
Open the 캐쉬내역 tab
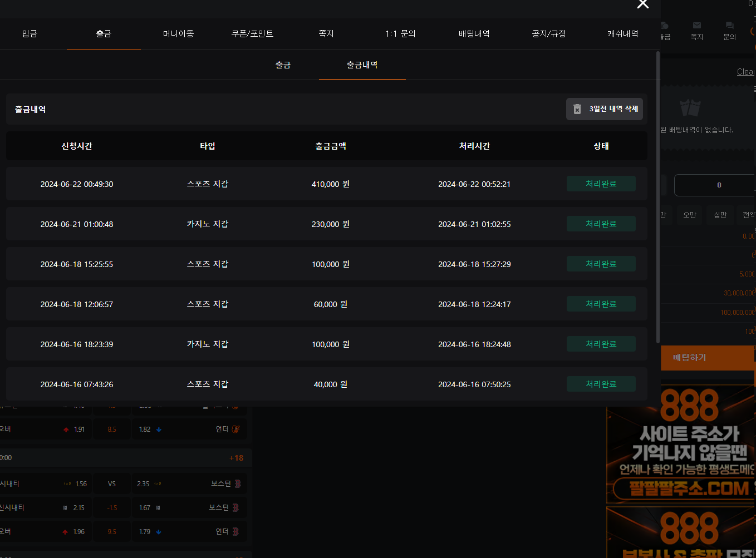(x=622, y=34)
